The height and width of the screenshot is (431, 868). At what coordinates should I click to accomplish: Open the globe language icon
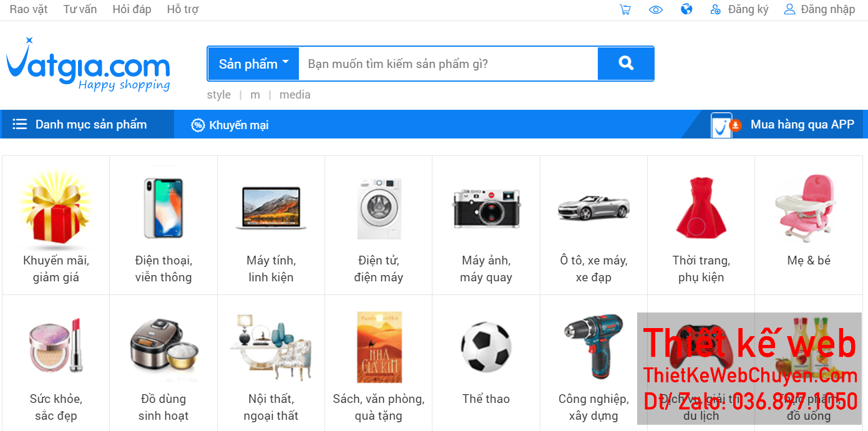coord(686,9)
